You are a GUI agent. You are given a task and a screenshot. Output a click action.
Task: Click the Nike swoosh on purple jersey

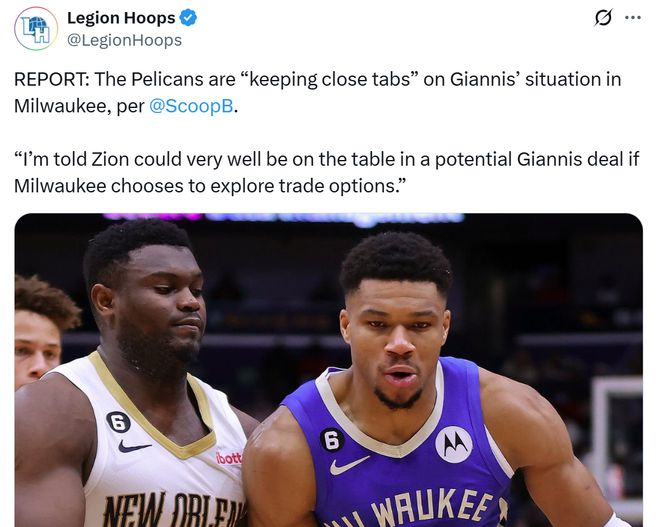tap(349, 464)
